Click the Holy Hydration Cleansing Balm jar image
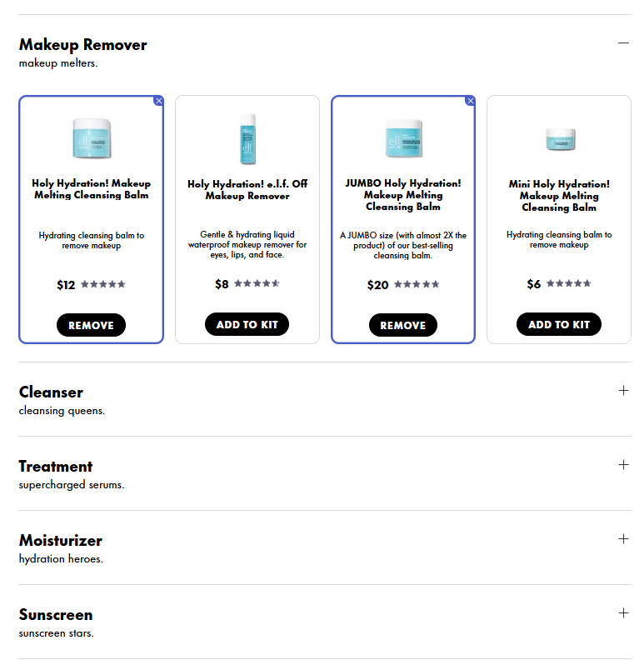Screen dimensions: 644x670 pyautogui.click(x=91, y=137)
